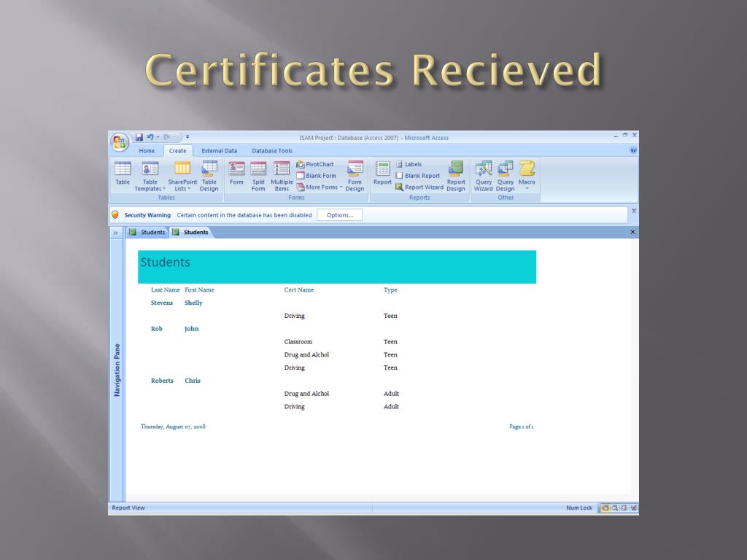Image resolution: width=747 pixels, height=560 pixels.
Task: Click the Office button logo
Action: click(x=118, y=140)
